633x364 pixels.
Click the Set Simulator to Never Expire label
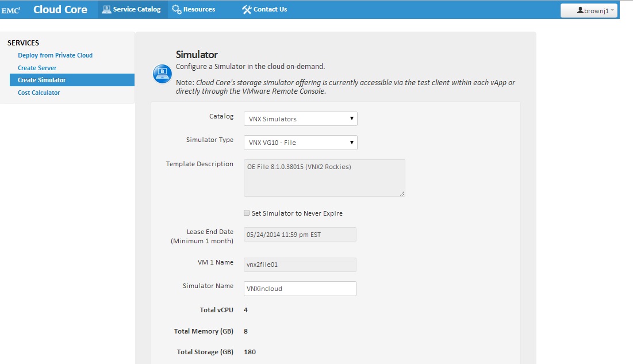(x=297, y=213)
